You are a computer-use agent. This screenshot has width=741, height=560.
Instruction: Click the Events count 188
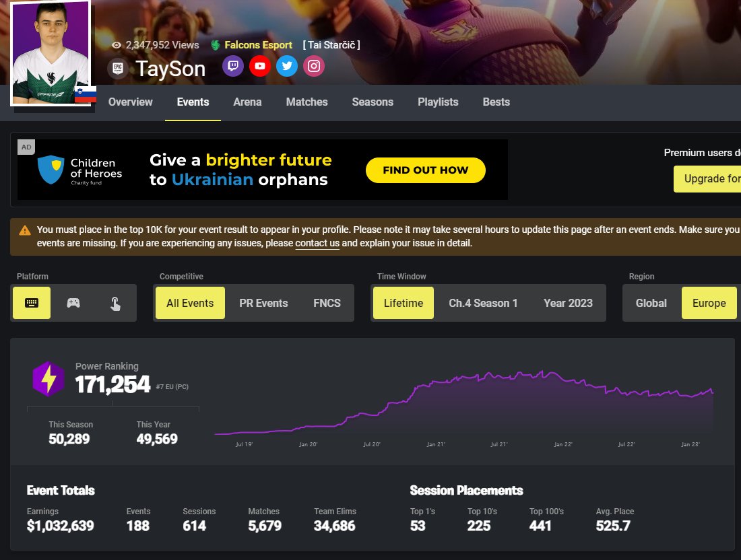(138, 526)
